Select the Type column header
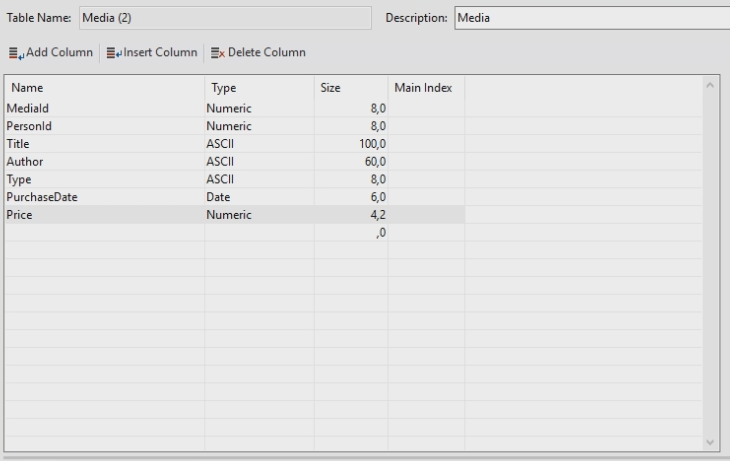The image size is (730, 461). tap(259, 88)
